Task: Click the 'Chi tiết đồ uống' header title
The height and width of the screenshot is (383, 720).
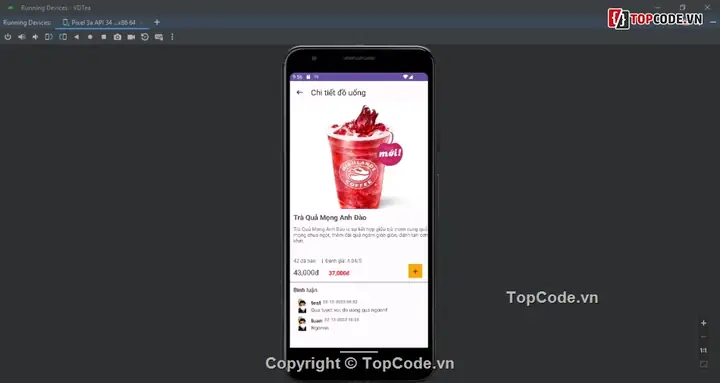Action: tap(338, 93)
